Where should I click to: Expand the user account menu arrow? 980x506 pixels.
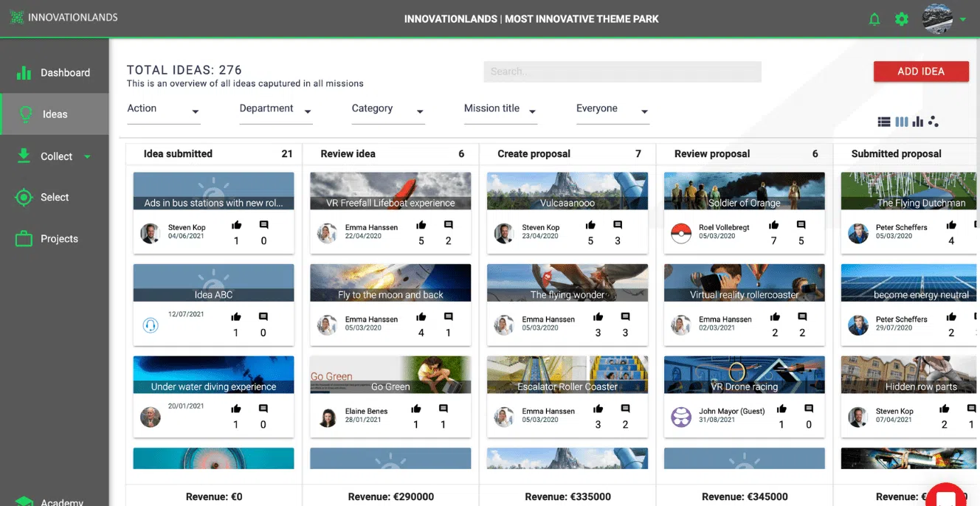pyautogui.click(x=963, y=20)
